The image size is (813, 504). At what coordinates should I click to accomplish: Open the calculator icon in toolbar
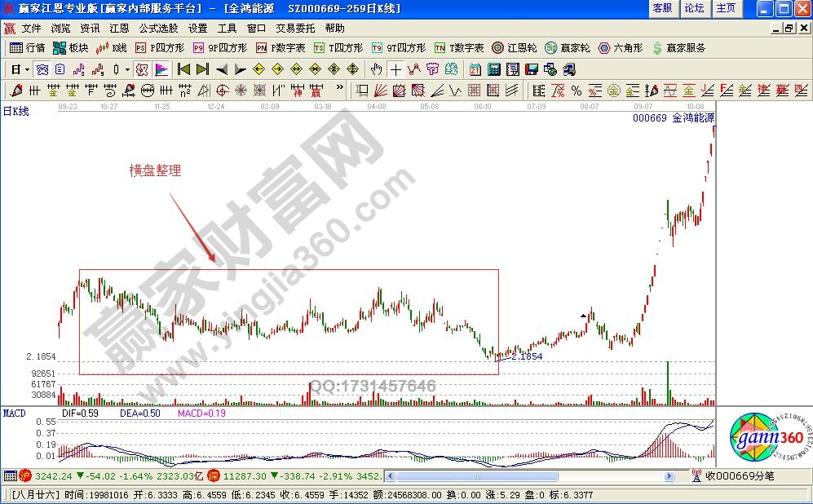494,69
